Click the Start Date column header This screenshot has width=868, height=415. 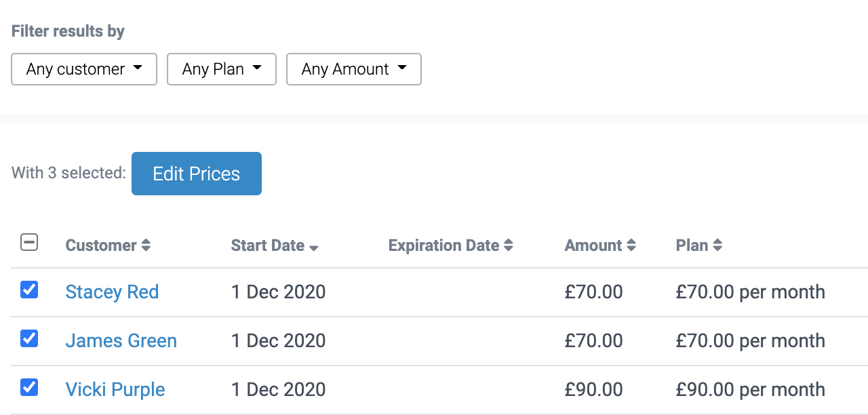click(x=267, y=245)
